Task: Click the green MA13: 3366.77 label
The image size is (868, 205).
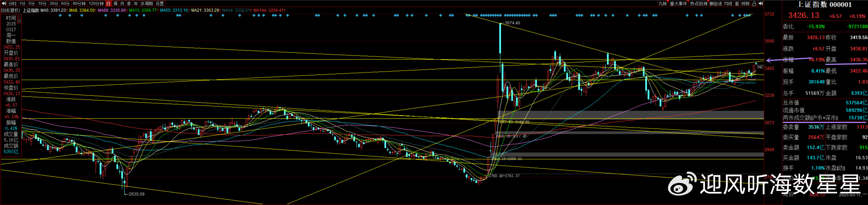Action: (144, 10)
